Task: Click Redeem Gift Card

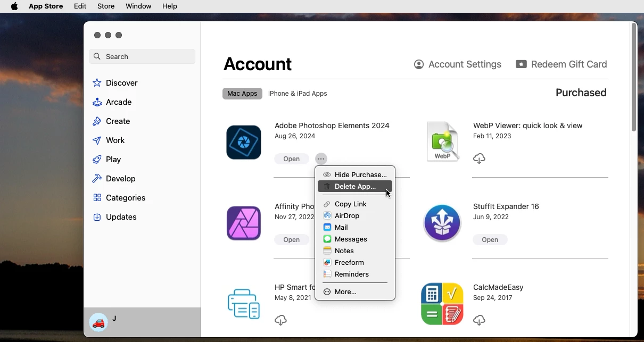Action: [x=562, y=64]
